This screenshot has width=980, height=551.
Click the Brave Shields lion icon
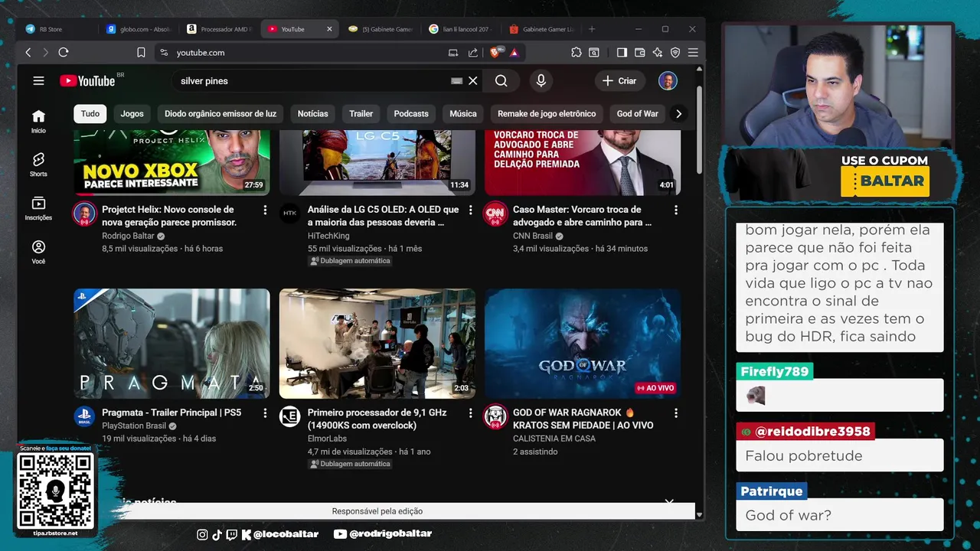(495, 52)
